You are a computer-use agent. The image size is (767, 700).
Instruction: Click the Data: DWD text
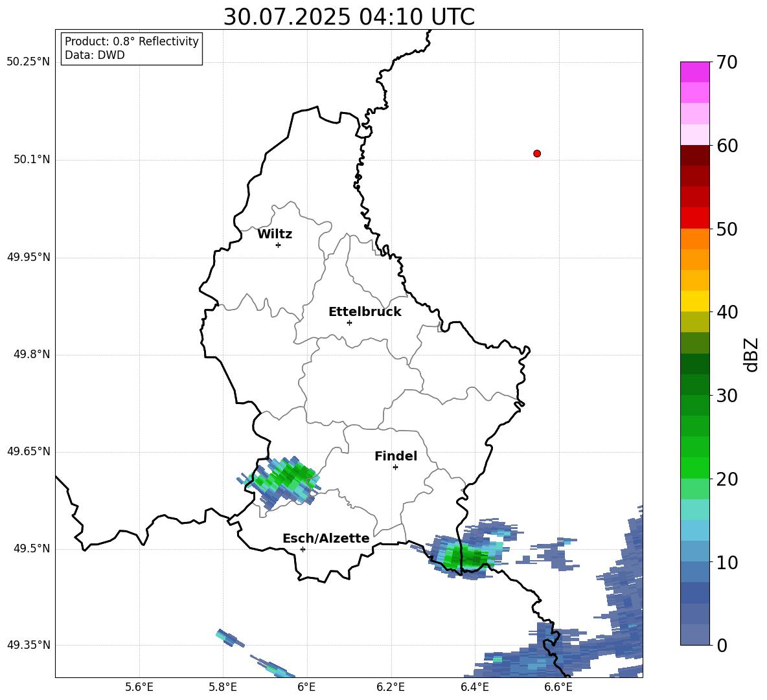95,55
